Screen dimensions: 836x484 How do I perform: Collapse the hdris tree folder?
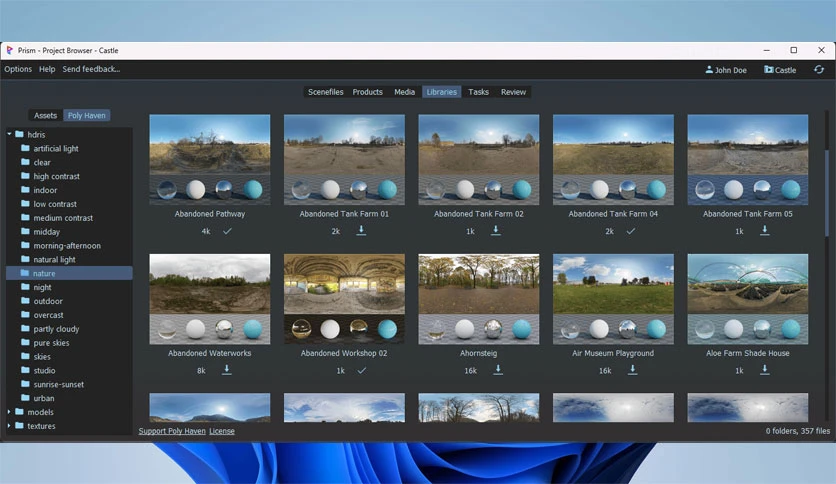9,134
